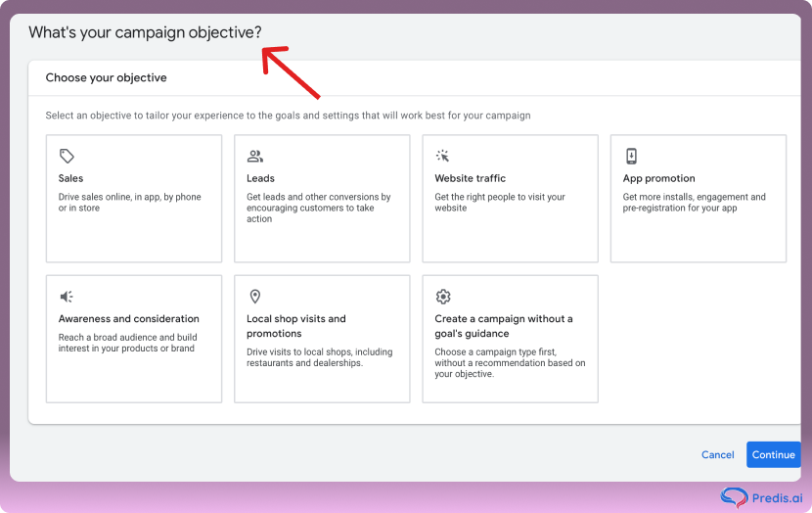This screenshot has height=513, width=812.
Task: Select the App promotion objective title
Action: pyautogui.click(x=658, y=178)
